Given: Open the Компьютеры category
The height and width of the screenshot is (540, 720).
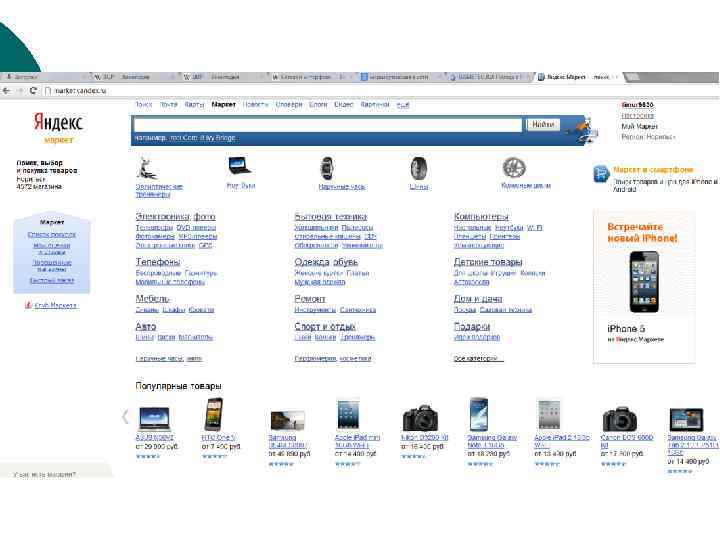Looking at the screenshot, I should coord(481,216).
